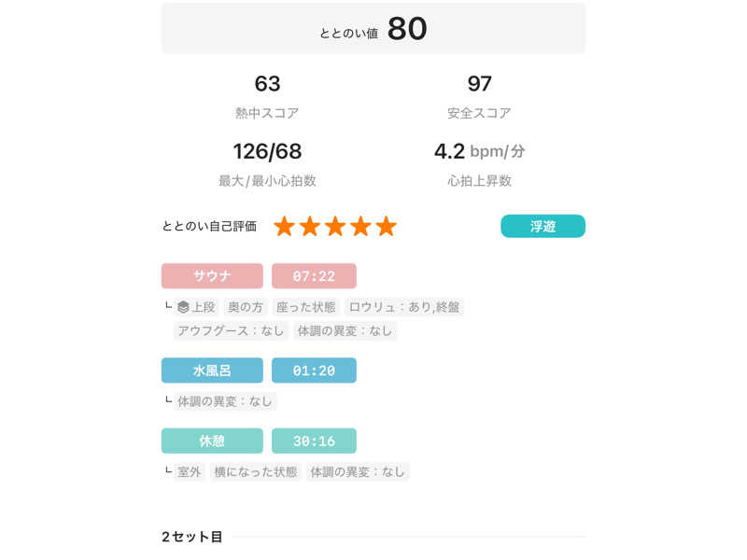Select the 奥の方 tag
Viewport: 747px width, 560px height.
click(247, 307)
